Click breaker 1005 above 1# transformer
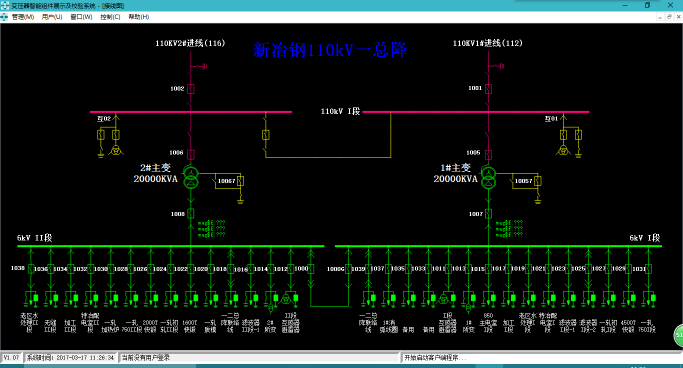683x368 pixels. tap(488, 155)
